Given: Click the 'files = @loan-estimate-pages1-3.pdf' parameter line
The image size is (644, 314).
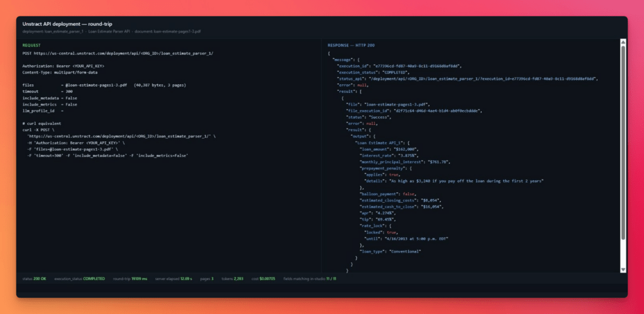Looking at the screenshot, I should [x=104, y=85].
